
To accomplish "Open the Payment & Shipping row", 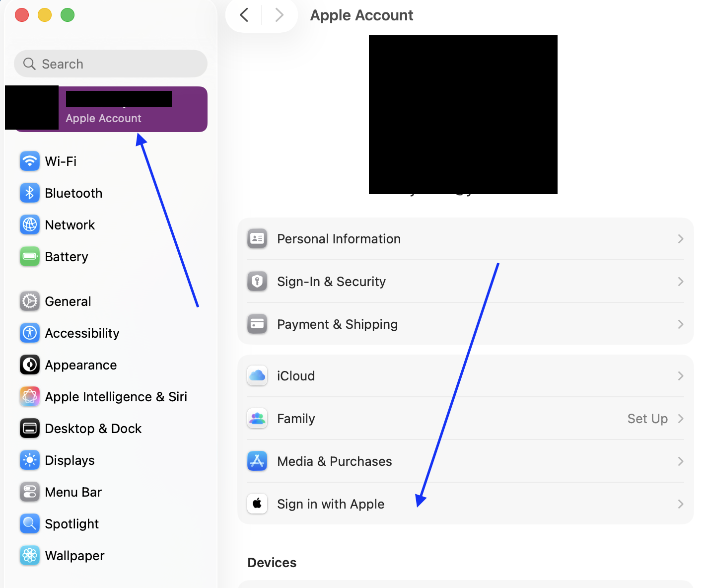I will (466, 324).
